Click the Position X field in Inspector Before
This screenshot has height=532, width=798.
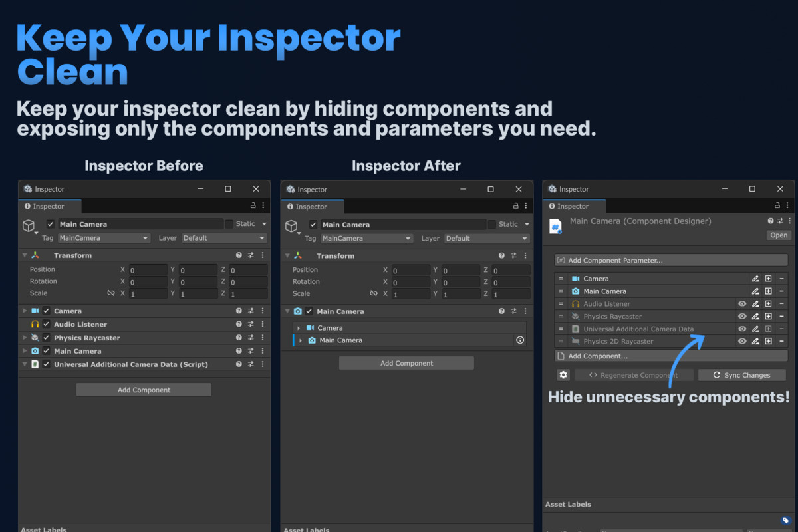pyautogui.click(x=148, y=270)
